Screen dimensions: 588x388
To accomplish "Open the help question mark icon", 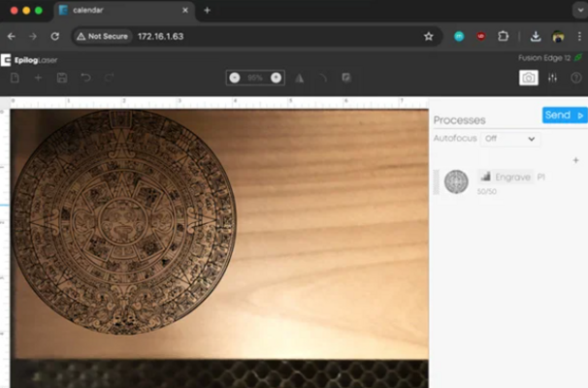I will 576,78.
